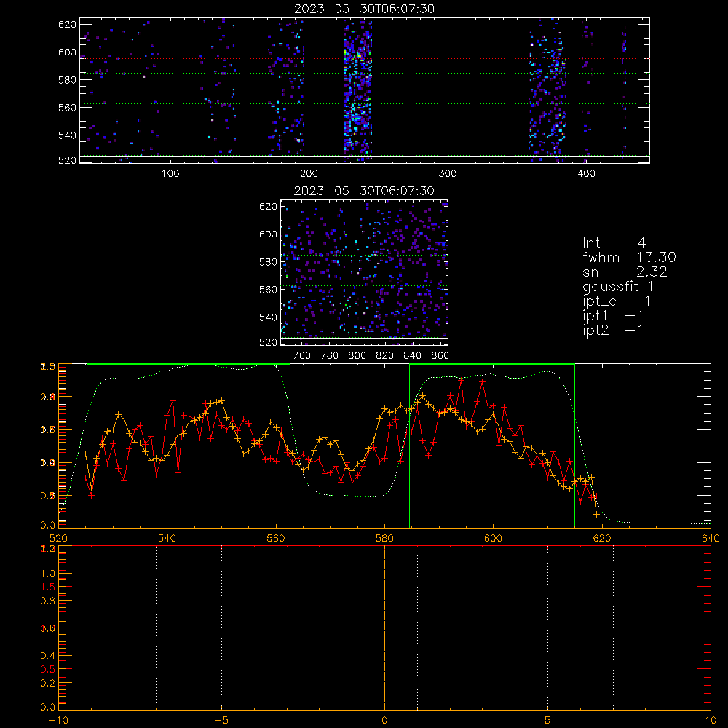
Task: Click the 580 y-axis label of the top spectrogram
Action: pos(67,80)
